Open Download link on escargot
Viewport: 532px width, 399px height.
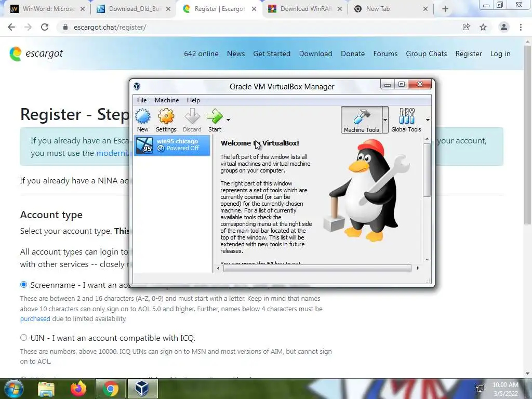coord(315,54)
